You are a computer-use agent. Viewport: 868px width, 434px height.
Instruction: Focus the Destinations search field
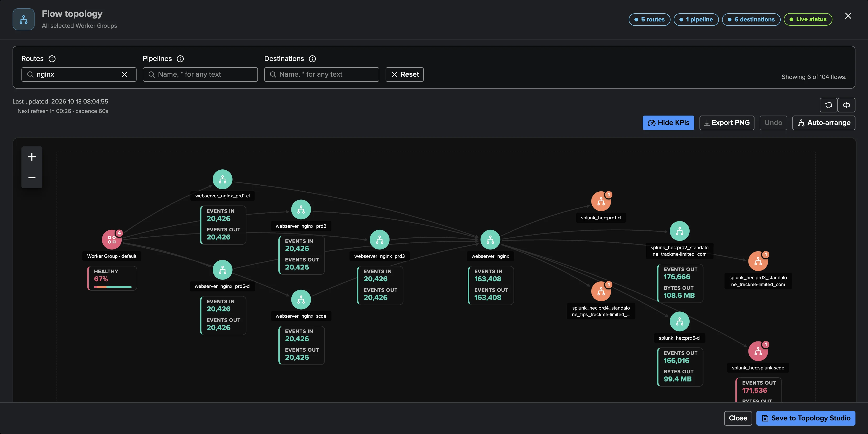pos(322,75)
